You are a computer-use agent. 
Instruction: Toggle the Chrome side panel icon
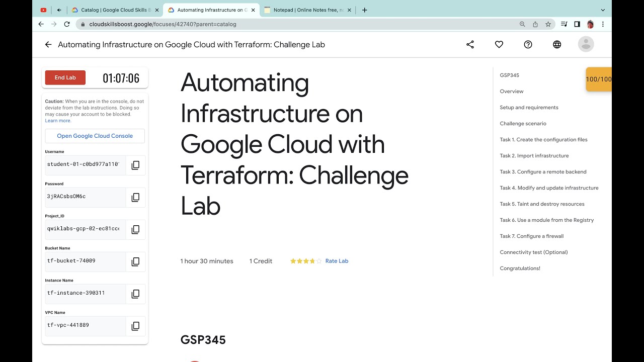(577, 24)
